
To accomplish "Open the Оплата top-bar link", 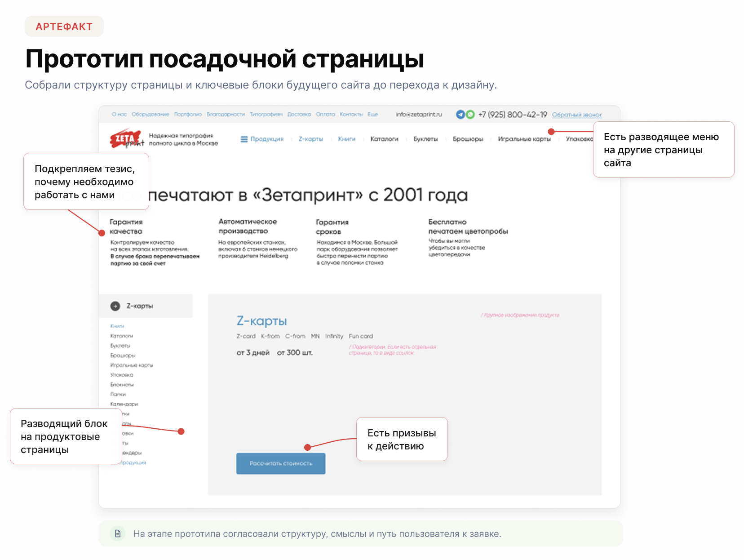I will [325, 115].
